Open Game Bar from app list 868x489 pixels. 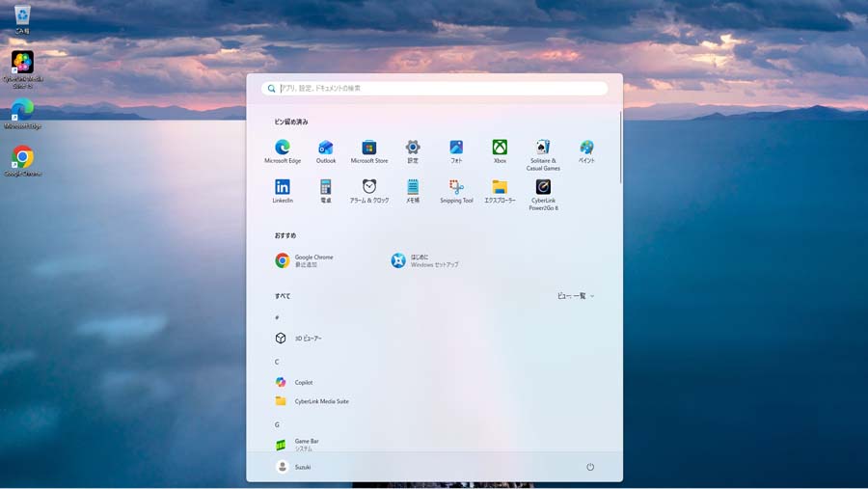point(297,444)
